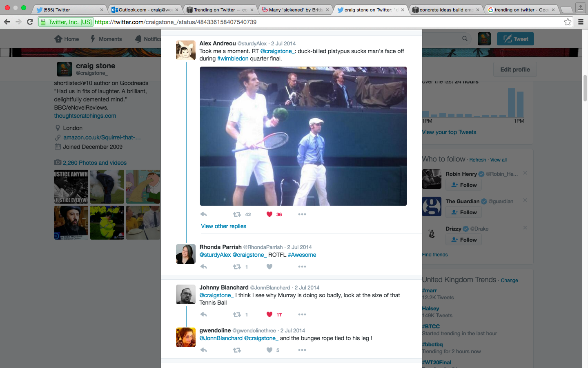Follow Drizzy
Image resolution: width=588 pixels, height=368 pixels.
(x=464, y=240)
